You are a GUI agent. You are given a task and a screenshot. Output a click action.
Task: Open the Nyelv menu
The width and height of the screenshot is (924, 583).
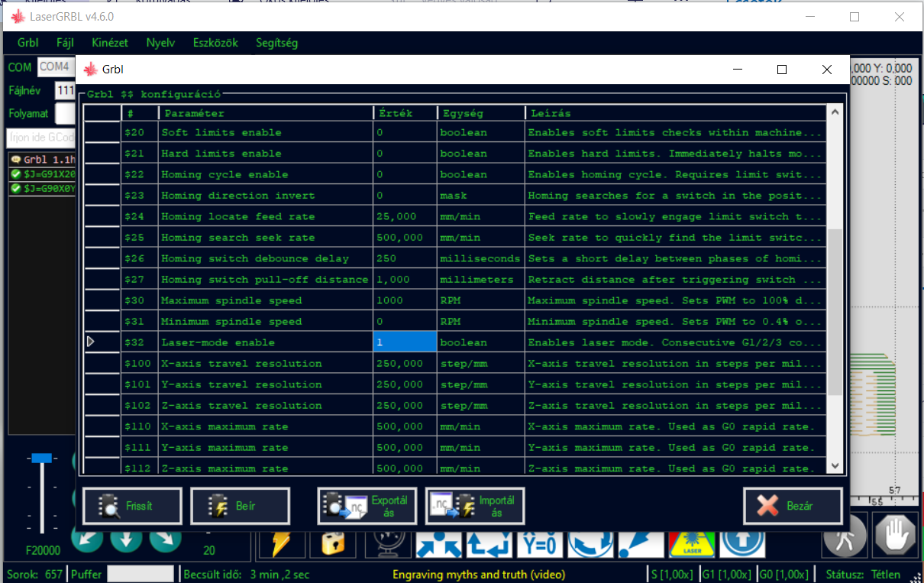[160, 43]
